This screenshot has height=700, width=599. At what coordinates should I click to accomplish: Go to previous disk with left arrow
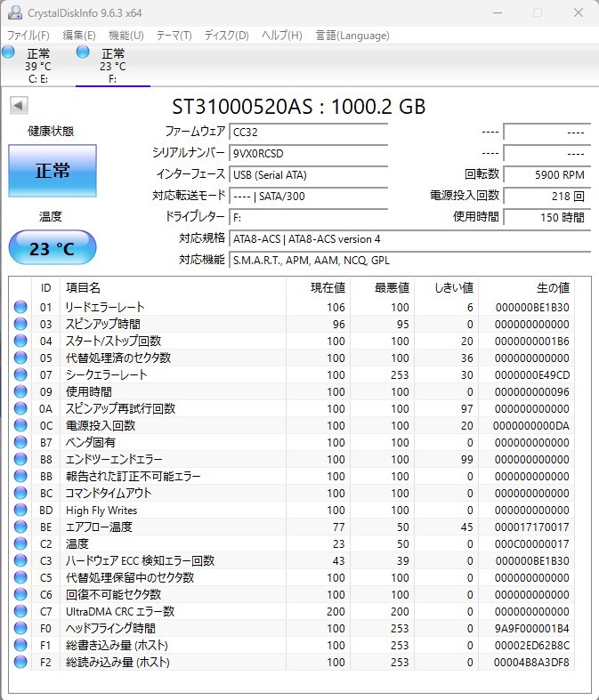pyautogui.click(x=19, y=106)
